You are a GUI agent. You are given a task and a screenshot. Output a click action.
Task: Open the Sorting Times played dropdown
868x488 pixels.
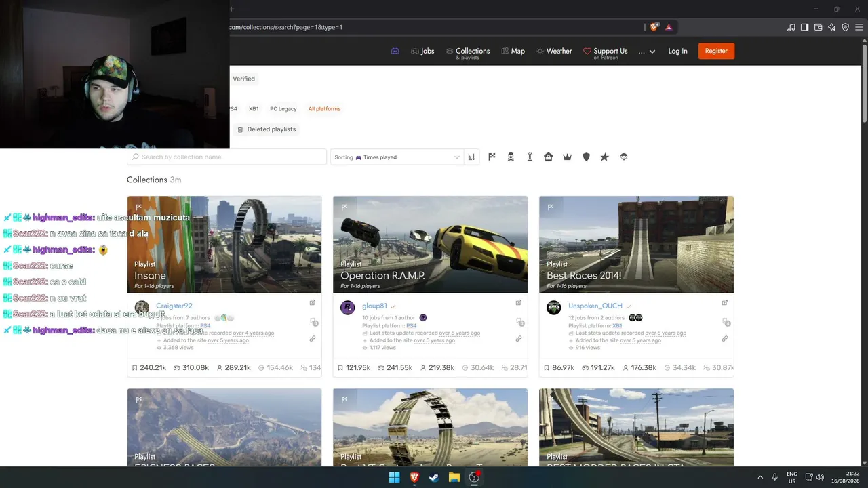pos(397,157)
